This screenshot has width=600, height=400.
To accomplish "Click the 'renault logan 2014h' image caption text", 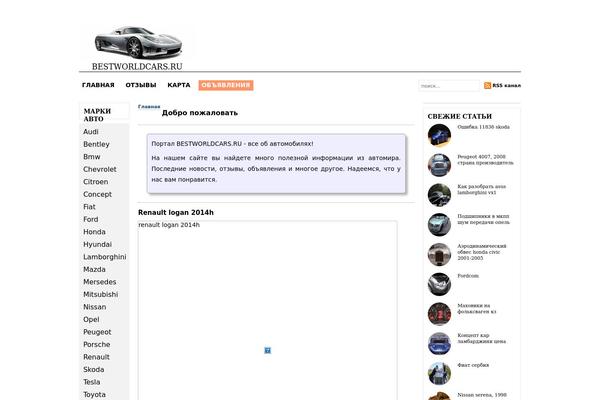I will coord(169,225).
